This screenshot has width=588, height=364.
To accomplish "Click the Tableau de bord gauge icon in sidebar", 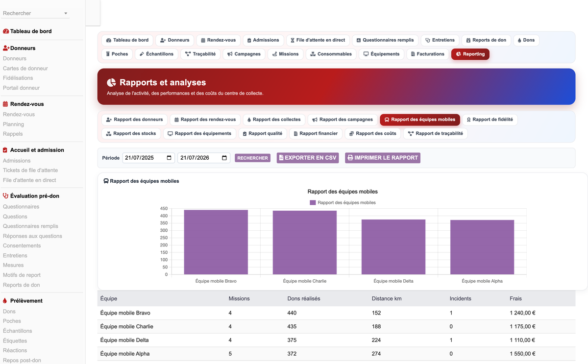I will click(6, 31).
